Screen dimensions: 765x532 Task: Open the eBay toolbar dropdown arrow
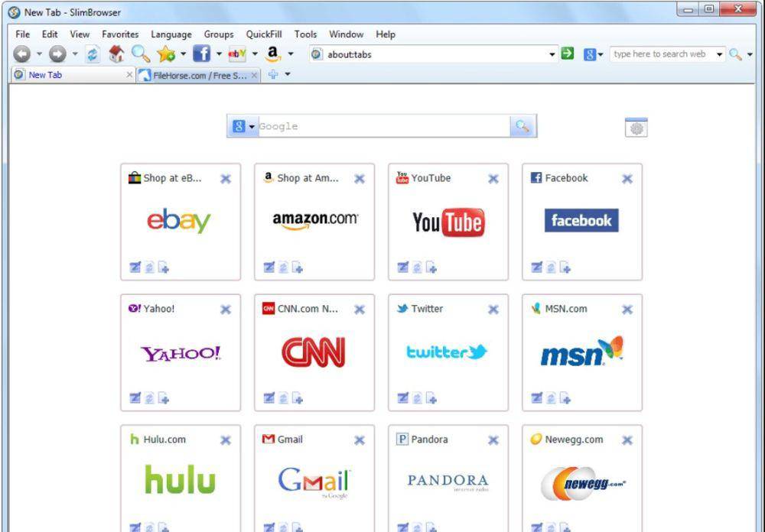pyautogui.click(x=255, y=54)
